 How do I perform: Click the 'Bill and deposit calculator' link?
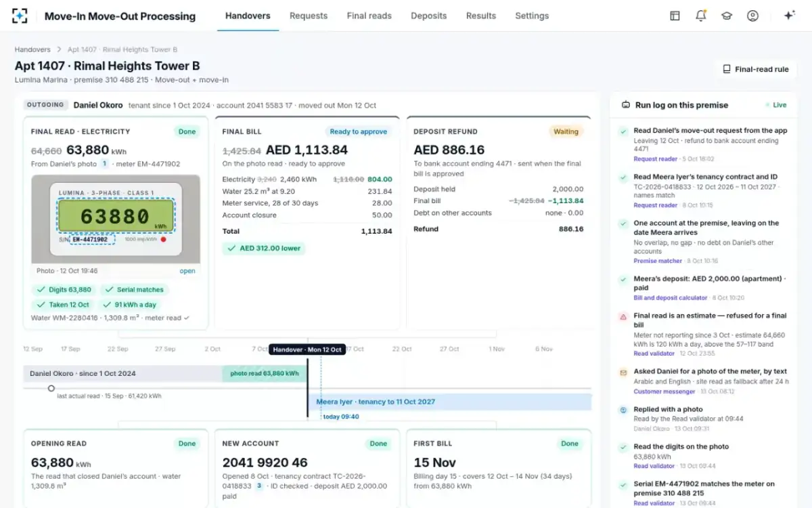[x=671, y=298]
